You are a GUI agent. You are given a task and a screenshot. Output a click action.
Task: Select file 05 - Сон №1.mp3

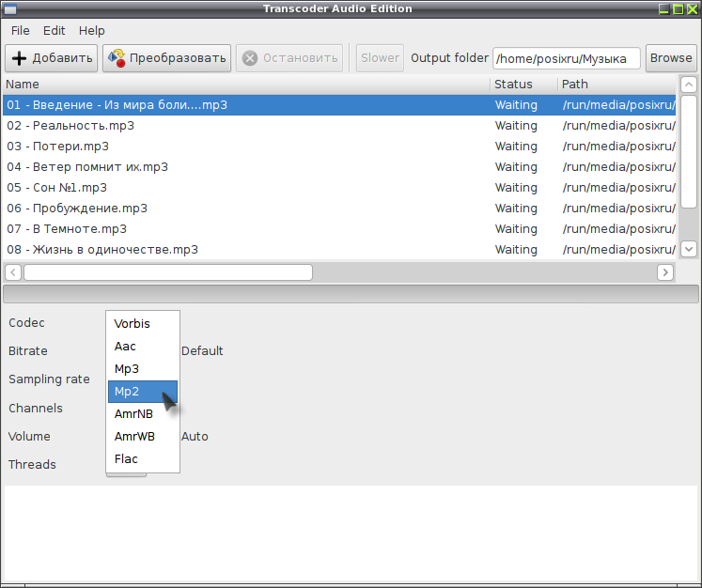coord(339,188)
